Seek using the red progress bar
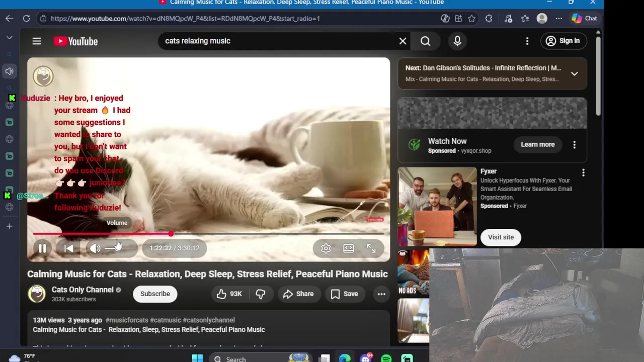This screenshot has height=362, width=644. 209,234
